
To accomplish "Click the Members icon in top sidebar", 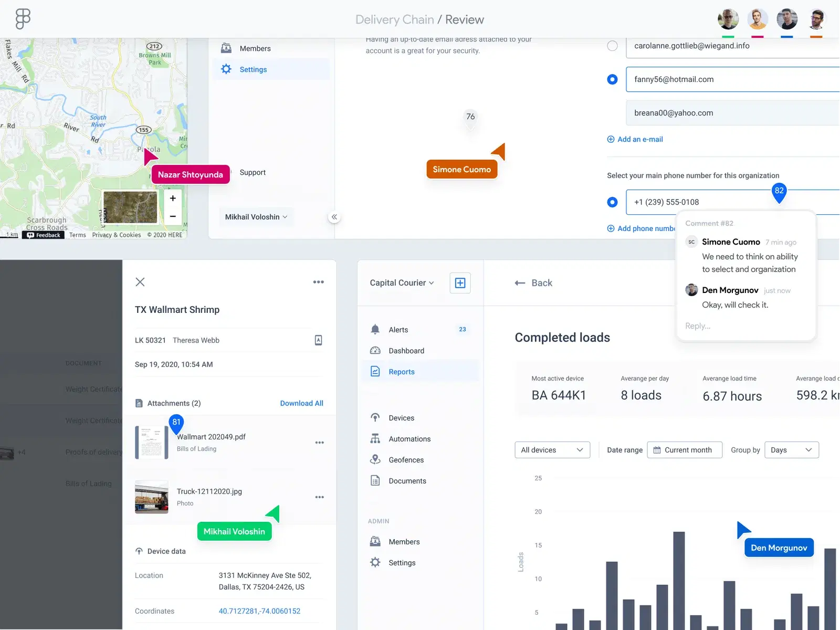I will pyautogui.click(x=226, y=48).
